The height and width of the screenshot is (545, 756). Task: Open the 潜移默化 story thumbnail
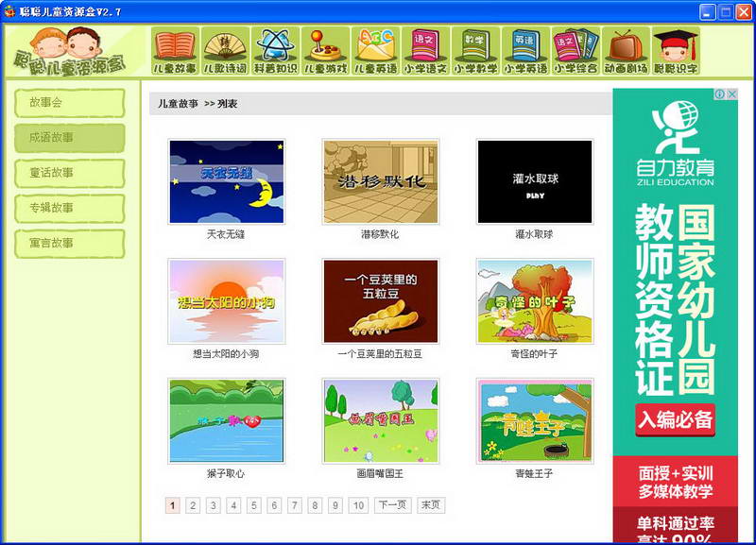pos(381,181)
